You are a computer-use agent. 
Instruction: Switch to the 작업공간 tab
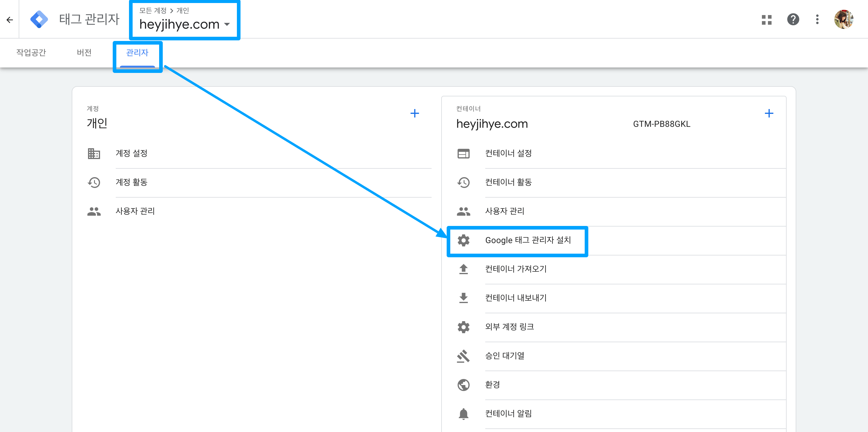point(31,53)
